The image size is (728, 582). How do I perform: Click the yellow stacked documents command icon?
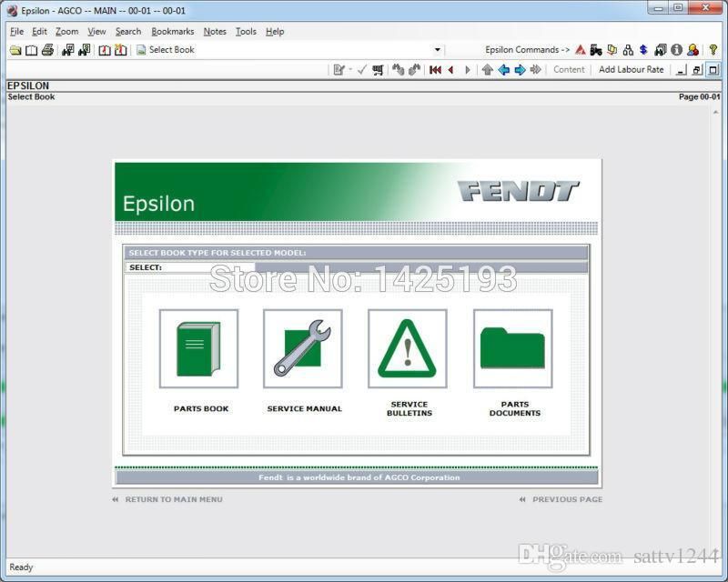612,50
